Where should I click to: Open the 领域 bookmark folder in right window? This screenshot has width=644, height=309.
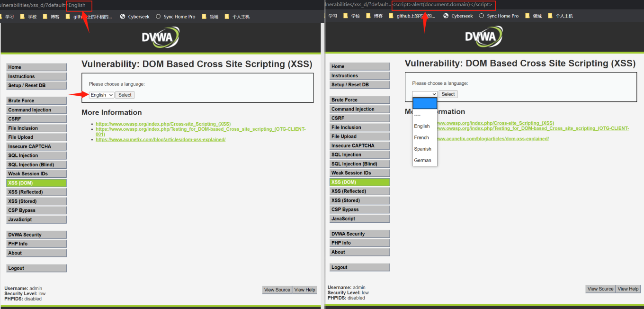point(533,16)
